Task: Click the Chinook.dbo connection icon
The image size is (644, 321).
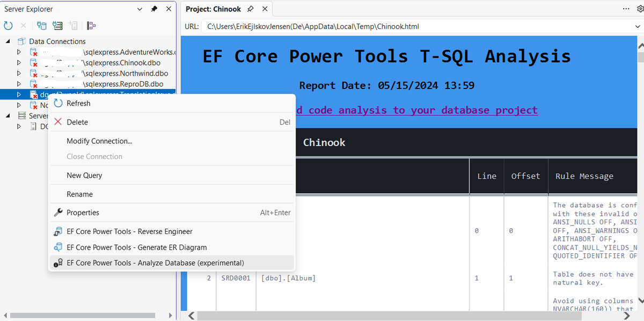Action: click(x=33, y=63)
